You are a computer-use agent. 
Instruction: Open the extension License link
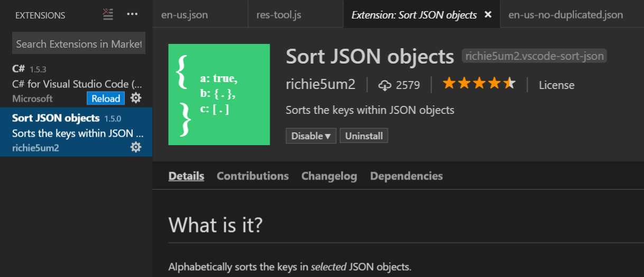556,85
